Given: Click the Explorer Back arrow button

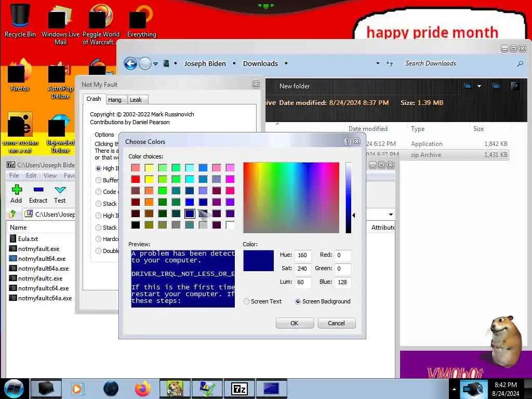Looking at the screenshot, I should (x=130, y=63).
